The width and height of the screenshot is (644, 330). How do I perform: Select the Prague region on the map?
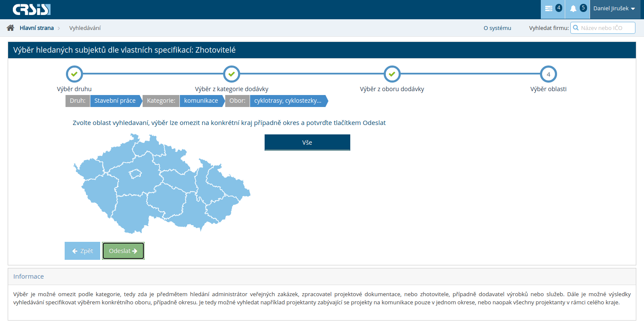tap(135, 174)
